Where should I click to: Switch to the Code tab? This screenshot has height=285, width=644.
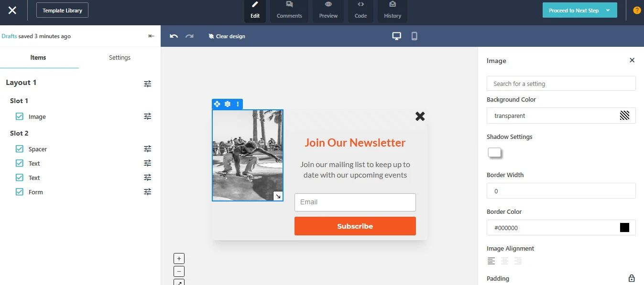click(x=361, y=11)
